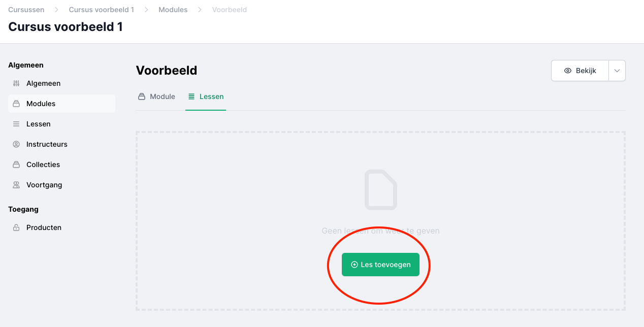Click the empty document placeholder icon
The image size is (644, 327).
(380, 190)
